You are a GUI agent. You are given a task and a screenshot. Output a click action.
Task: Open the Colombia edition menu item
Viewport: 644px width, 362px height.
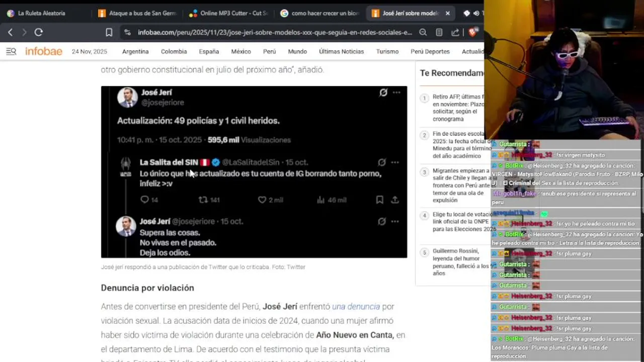[174, 51]
